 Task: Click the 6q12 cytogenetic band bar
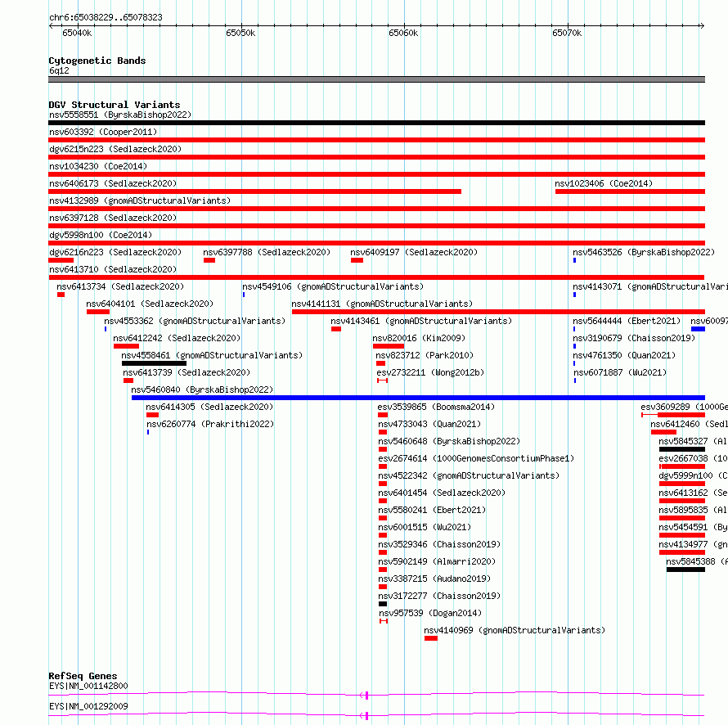coord(376,79)
